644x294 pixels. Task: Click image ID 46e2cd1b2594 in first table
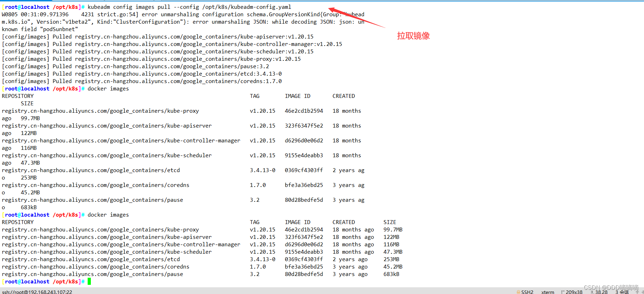coord(304,111)
